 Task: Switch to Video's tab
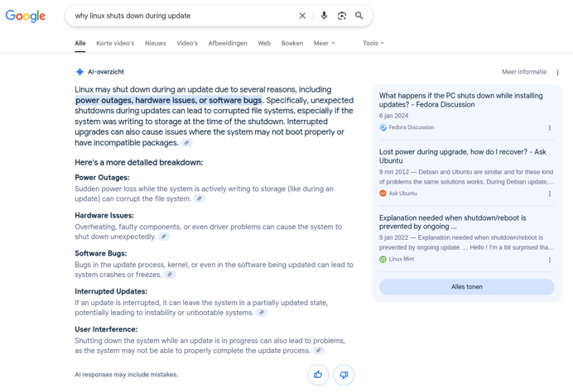[187, 43]
